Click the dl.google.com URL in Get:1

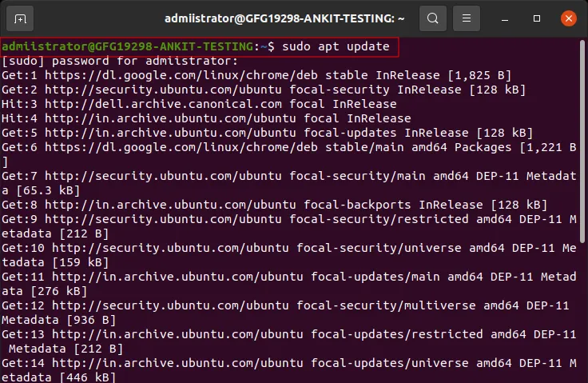tap(181, 75)
